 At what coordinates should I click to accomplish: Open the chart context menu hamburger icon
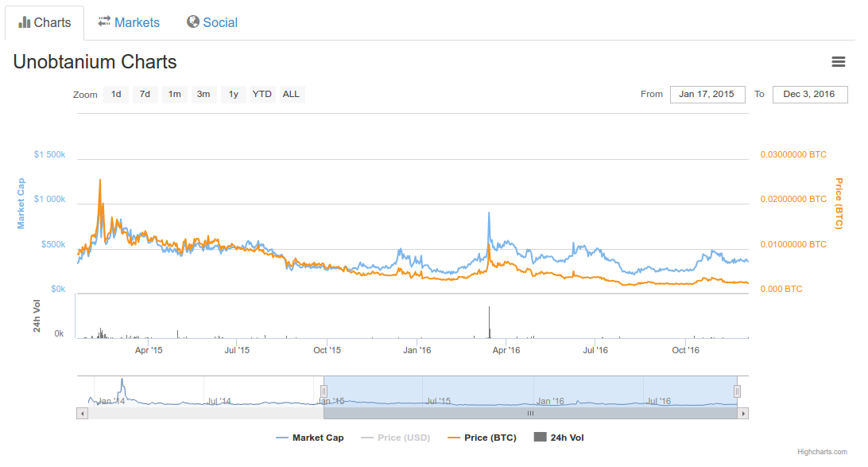(838, 62)
